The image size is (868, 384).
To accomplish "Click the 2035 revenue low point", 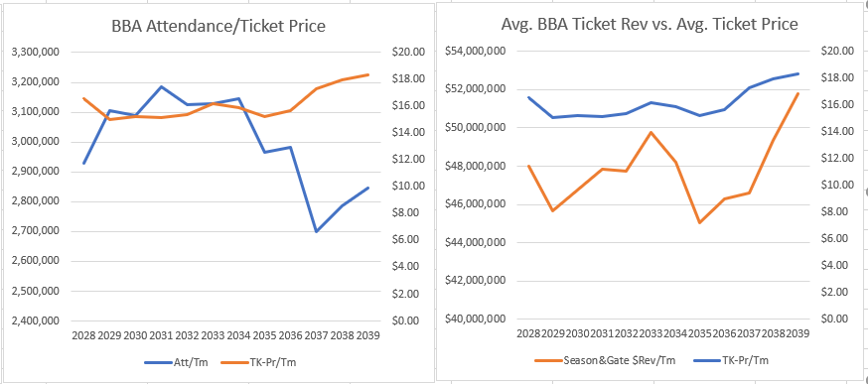I will click(700, 222).
